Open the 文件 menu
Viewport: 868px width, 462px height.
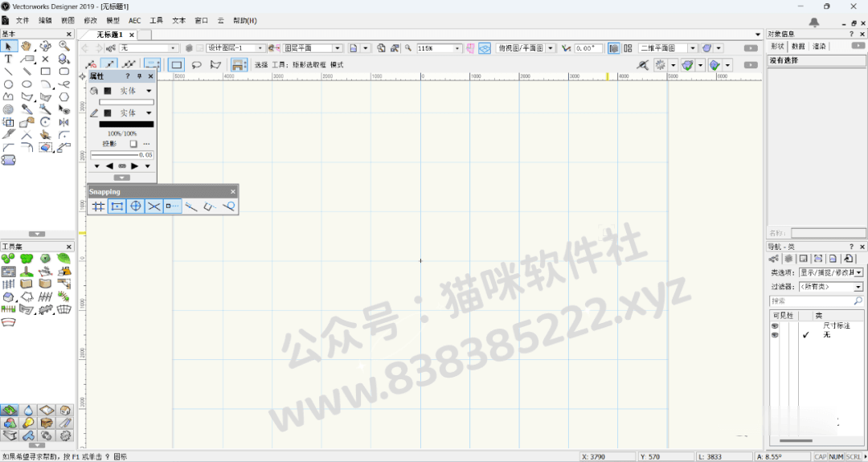23,20
